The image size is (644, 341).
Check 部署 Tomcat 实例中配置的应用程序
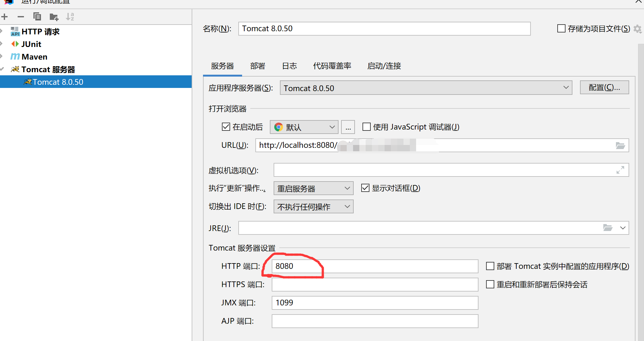coord(490,266)
